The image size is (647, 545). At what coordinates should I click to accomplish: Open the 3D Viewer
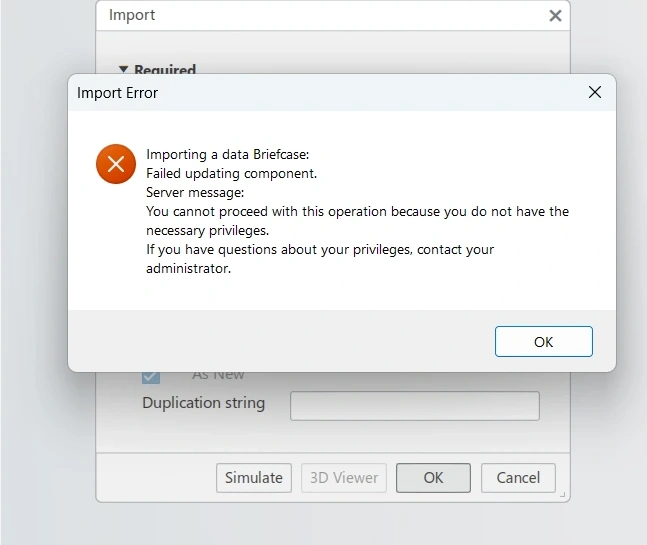(x=344, y=478)
